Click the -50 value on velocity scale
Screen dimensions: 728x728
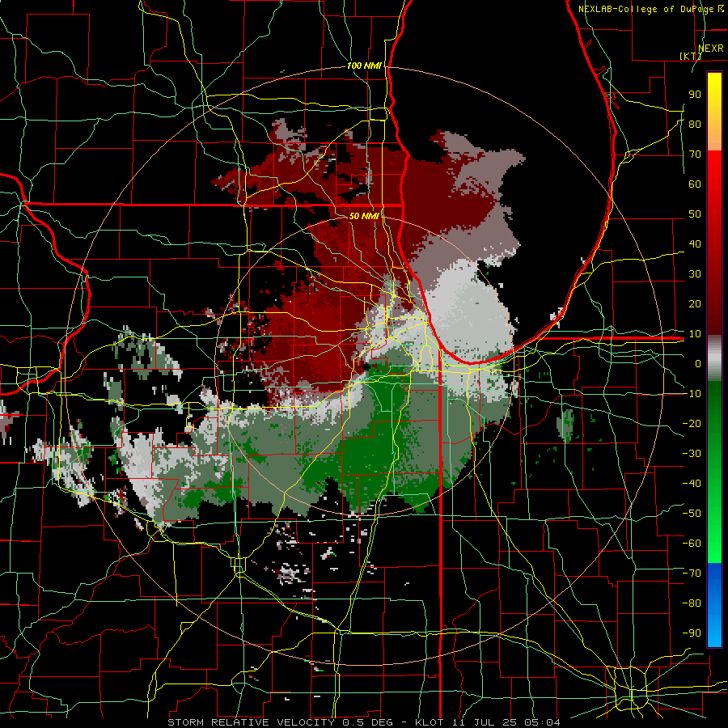click(692, 514)
